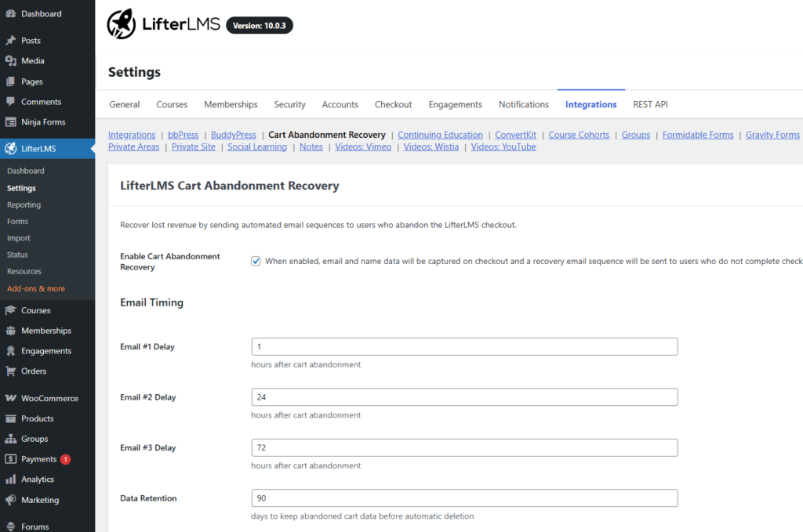The width and height of the screenshot is (803, 532).
Task: Uncheck Enable Cart Abandonment Recovery checkbox
Action: (256, 261)
